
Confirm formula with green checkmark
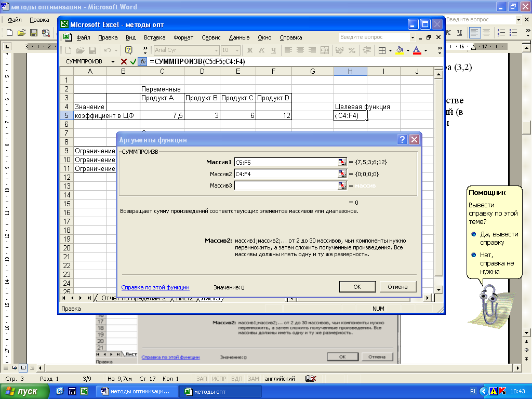[x=133, y=61]
